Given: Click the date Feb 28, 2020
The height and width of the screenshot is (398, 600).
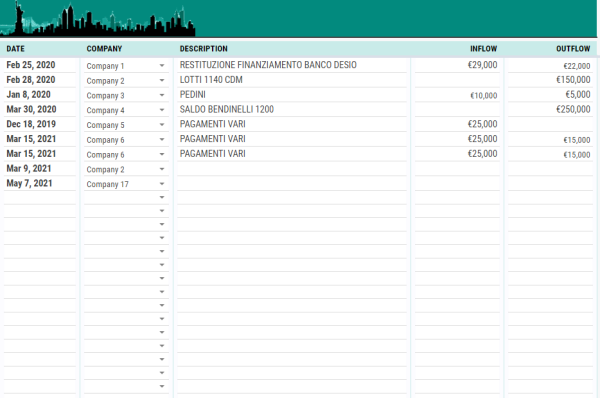Looking at the screenshot, I should coord(31,80).
